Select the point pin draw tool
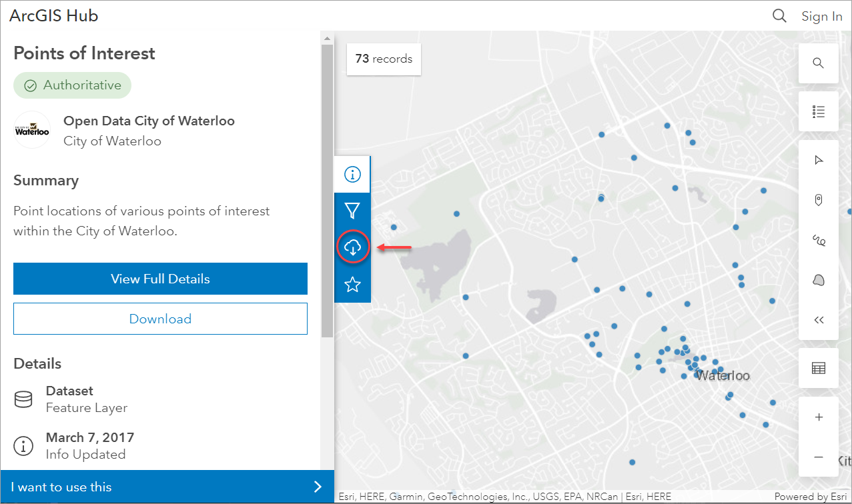Viewport: 852px width, 504px height. pos(819,199)
